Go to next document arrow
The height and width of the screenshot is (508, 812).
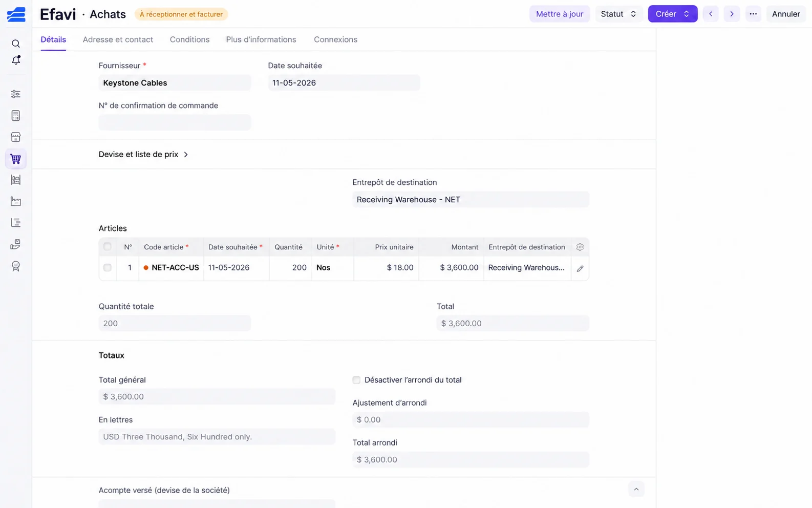point(732,14)
